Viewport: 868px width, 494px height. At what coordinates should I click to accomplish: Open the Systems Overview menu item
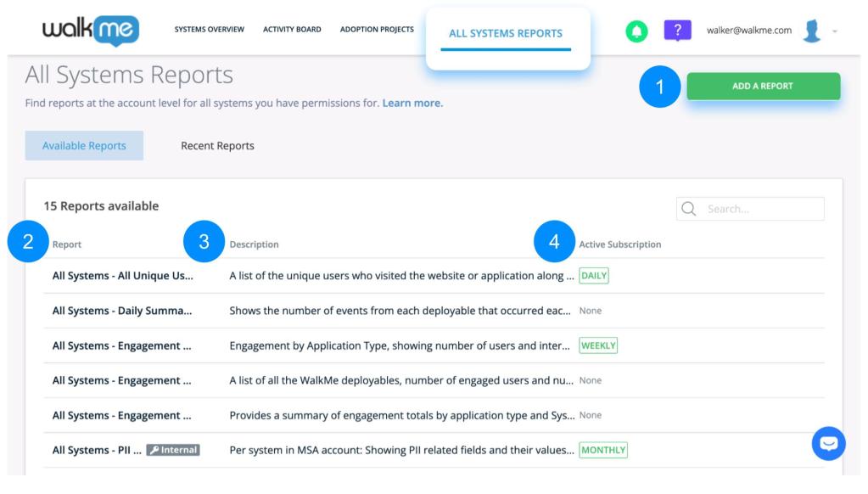pyautogui.click(x=209, y=30)
